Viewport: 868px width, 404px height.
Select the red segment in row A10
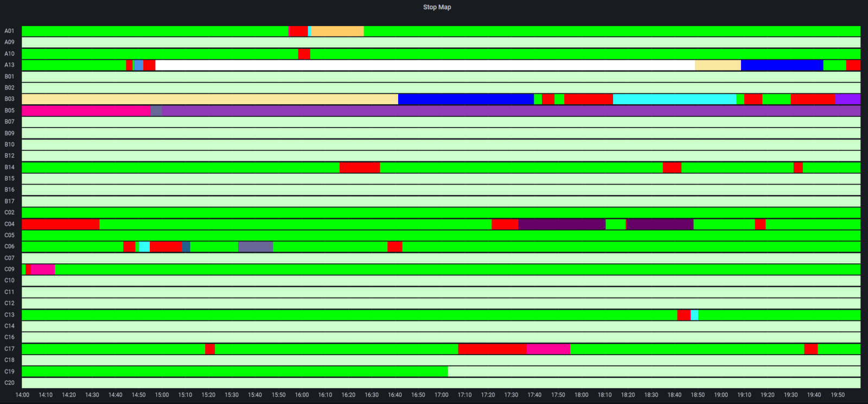click(x=304, y=54)
